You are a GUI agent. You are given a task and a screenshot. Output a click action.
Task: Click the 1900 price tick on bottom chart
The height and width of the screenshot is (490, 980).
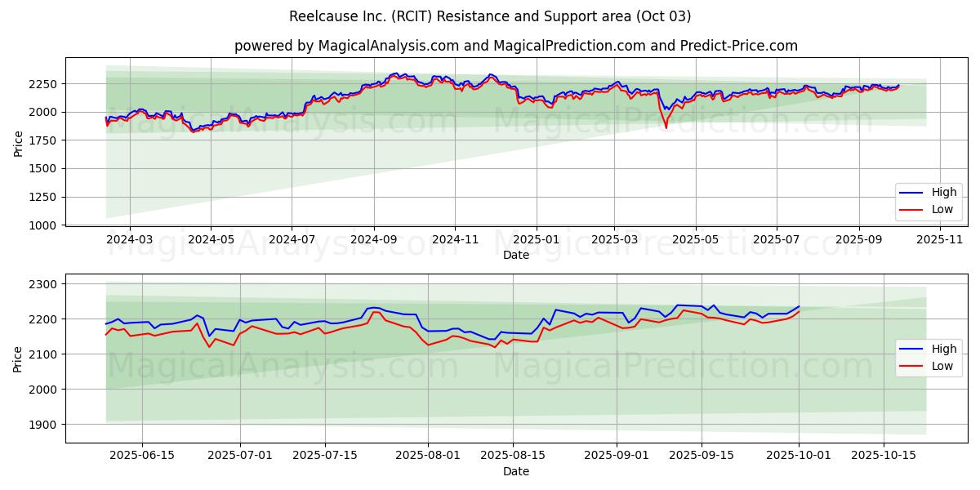(x=42, y=425)
